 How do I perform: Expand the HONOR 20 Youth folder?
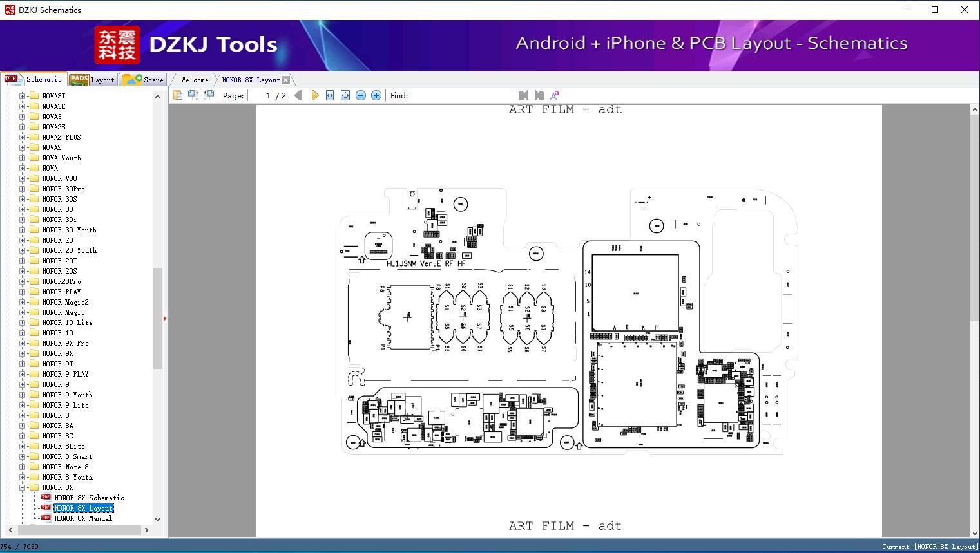pos(23,250)
